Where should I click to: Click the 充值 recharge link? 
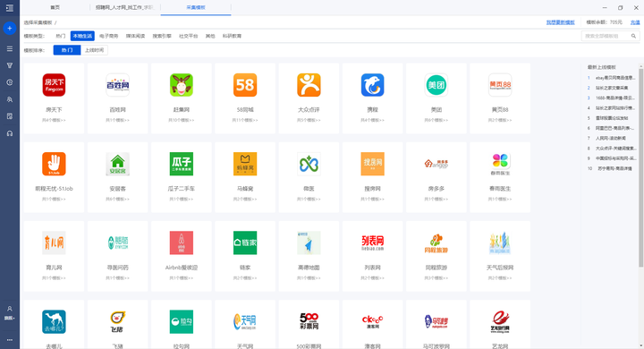635,22
